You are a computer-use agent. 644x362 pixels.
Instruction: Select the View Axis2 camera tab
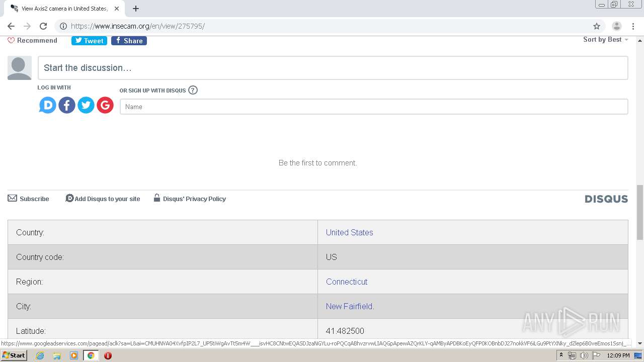point(64,9)
